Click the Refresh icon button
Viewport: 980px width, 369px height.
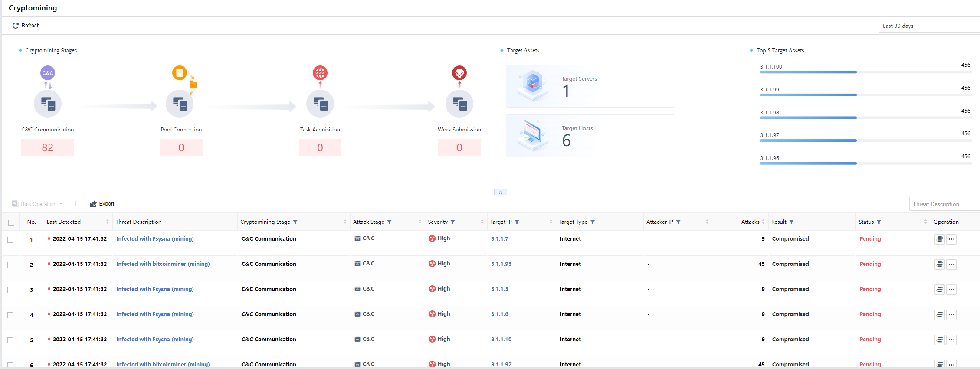pyautogui.click(x=16, y=26)
